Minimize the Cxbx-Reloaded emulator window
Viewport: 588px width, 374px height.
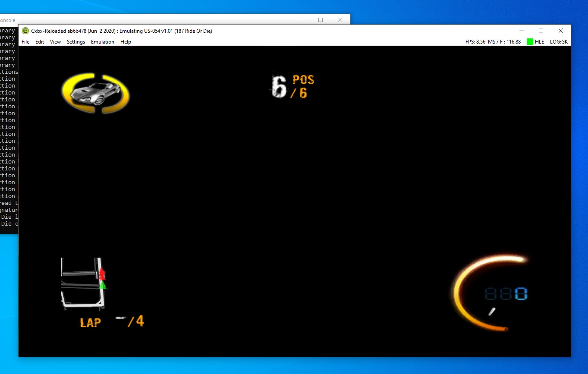[522, 31]
